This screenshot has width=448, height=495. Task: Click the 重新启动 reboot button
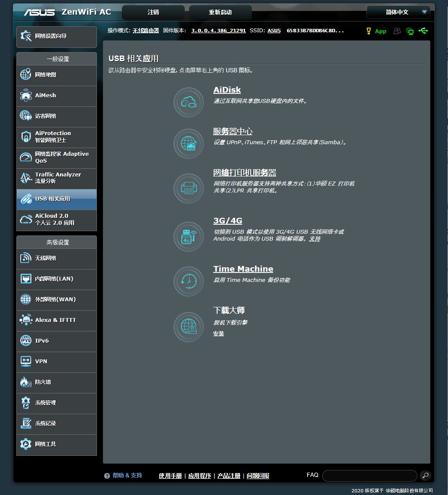(x=220, y=12)
